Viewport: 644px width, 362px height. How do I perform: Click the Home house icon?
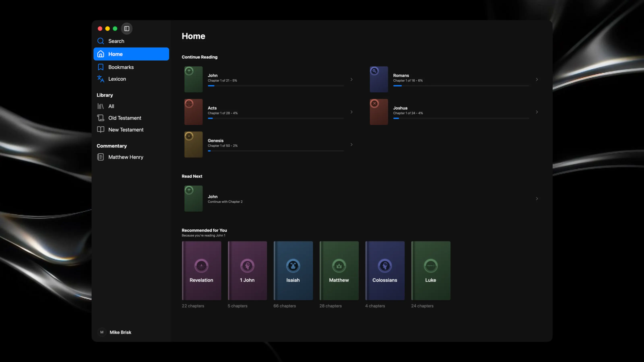100,54
